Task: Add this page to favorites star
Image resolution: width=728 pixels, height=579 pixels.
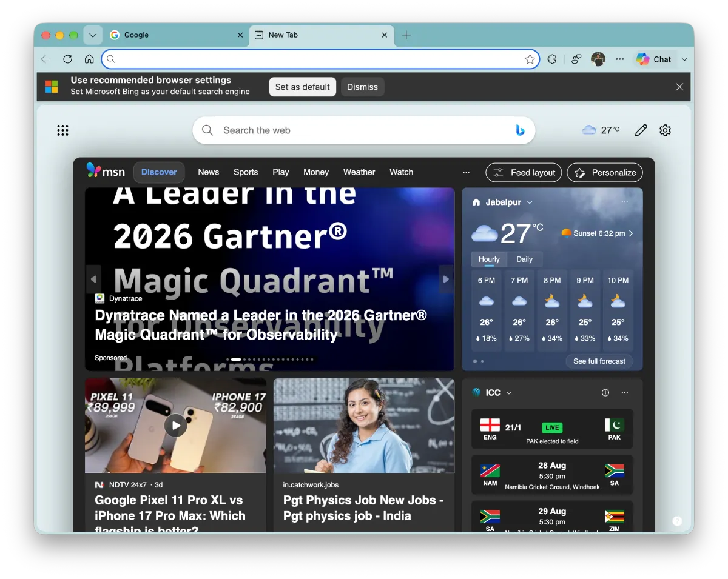Action: click(x=530, y=59)
